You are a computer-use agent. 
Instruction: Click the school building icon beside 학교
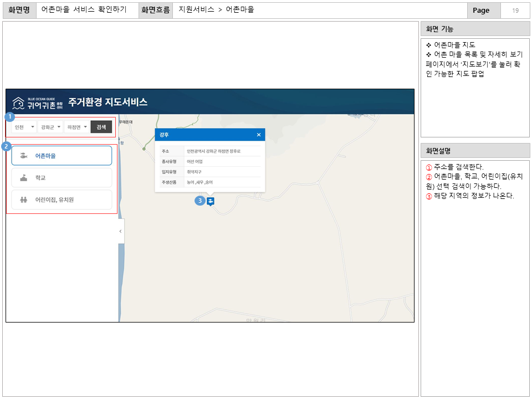click(23, 177)
